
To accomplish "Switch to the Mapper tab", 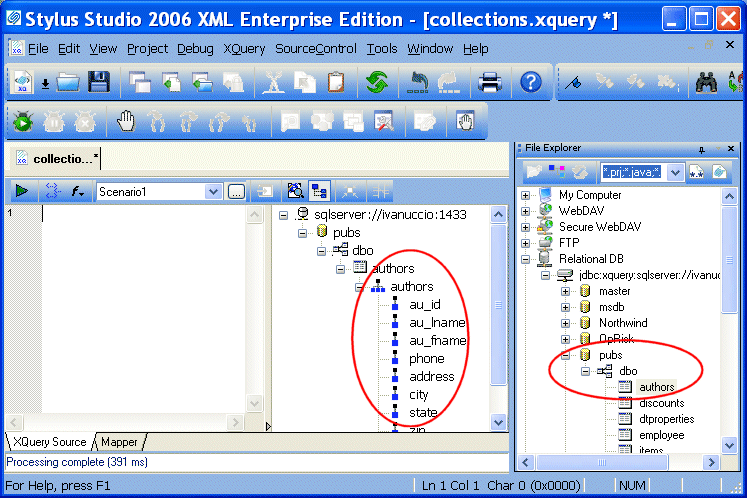I will point(119,442).
